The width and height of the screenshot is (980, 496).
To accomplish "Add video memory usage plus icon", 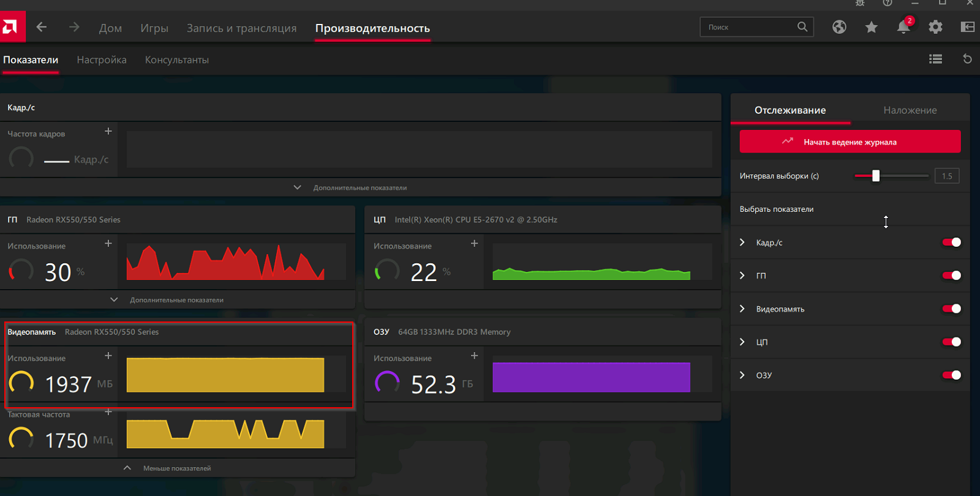I will pos(108,355).
